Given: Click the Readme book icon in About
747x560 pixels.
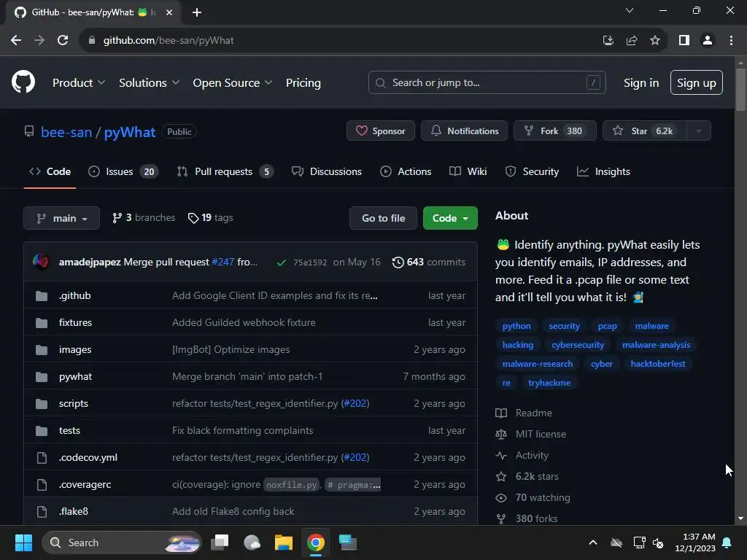Looking at the screenshot, I should point(501,413).
